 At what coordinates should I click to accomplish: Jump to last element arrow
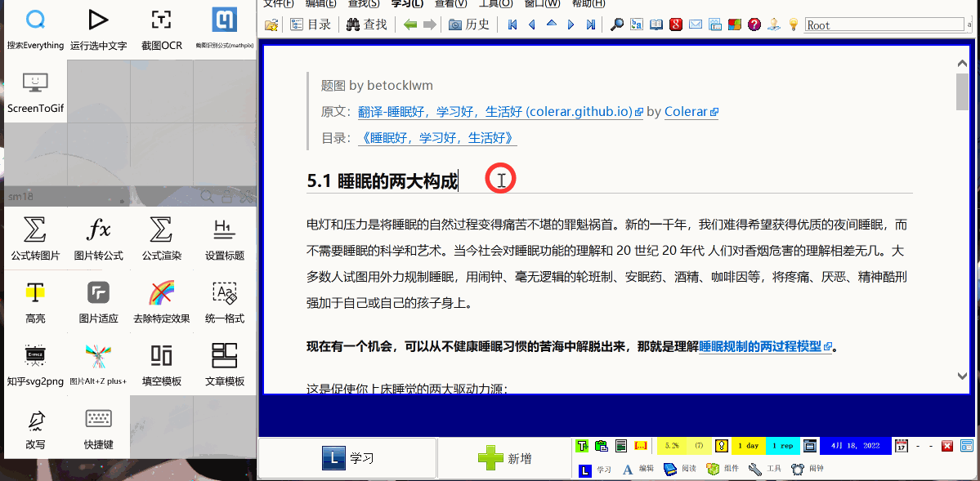click(590, 25)
